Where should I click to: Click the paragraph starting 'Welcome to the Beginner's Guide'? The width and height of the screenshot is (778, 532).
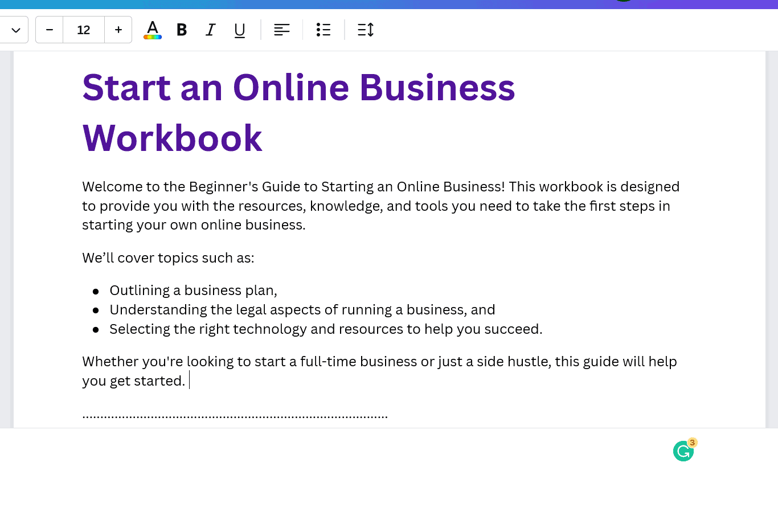(381, 206)
